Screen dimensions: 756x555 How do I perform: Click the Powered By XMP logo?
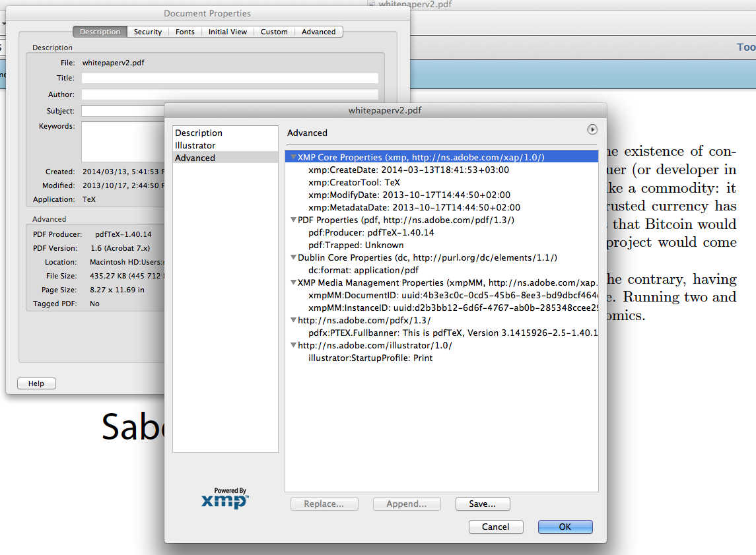click(225, 498)
